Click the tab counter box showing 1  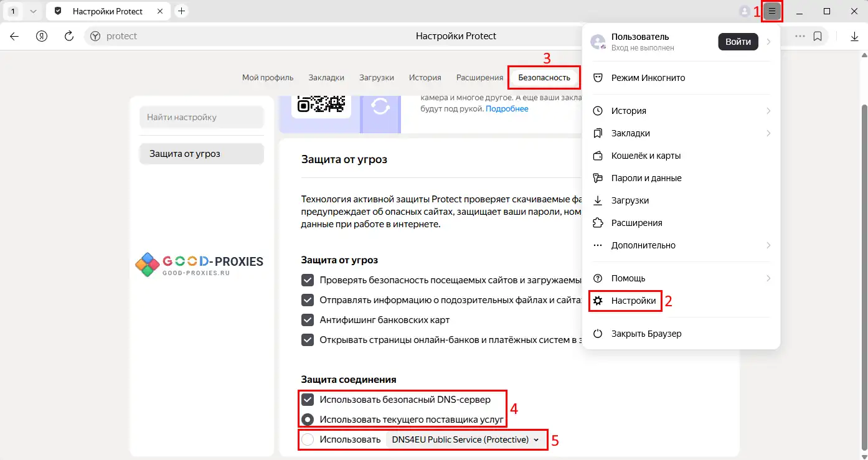[x=13, y=11]
